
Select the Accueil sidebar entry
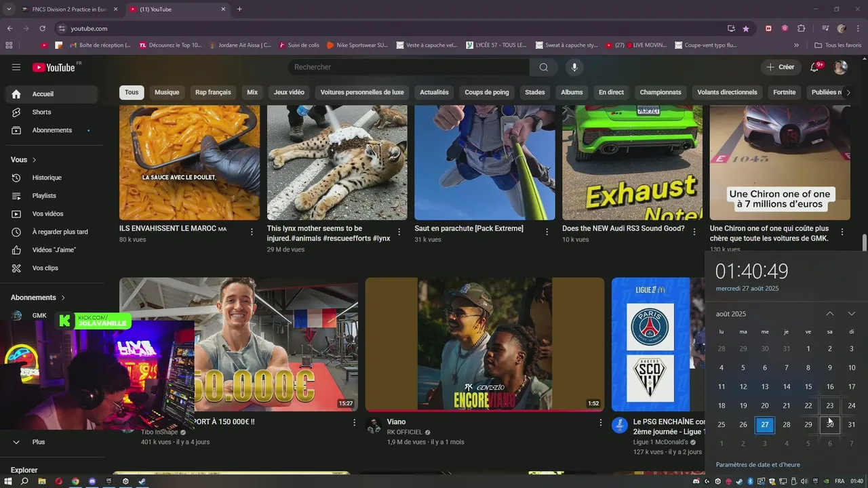coord(52,94)
